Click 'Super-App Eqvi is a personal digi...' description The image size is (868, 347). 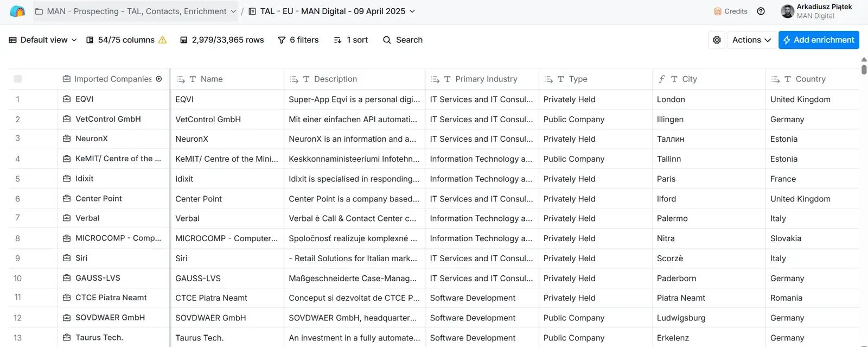(x=354, y=99)
